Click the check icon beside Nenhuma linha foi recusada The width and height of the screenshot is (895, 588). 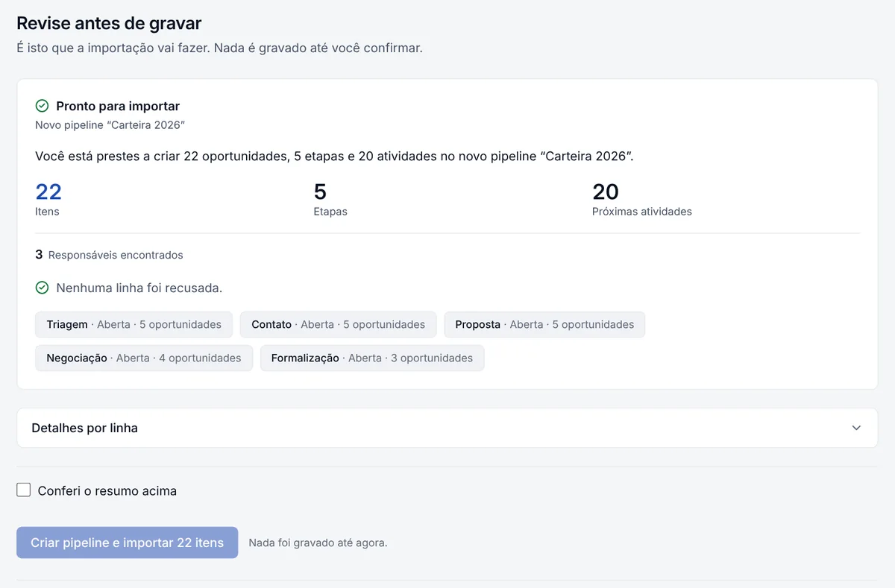(x=42, y=288)
